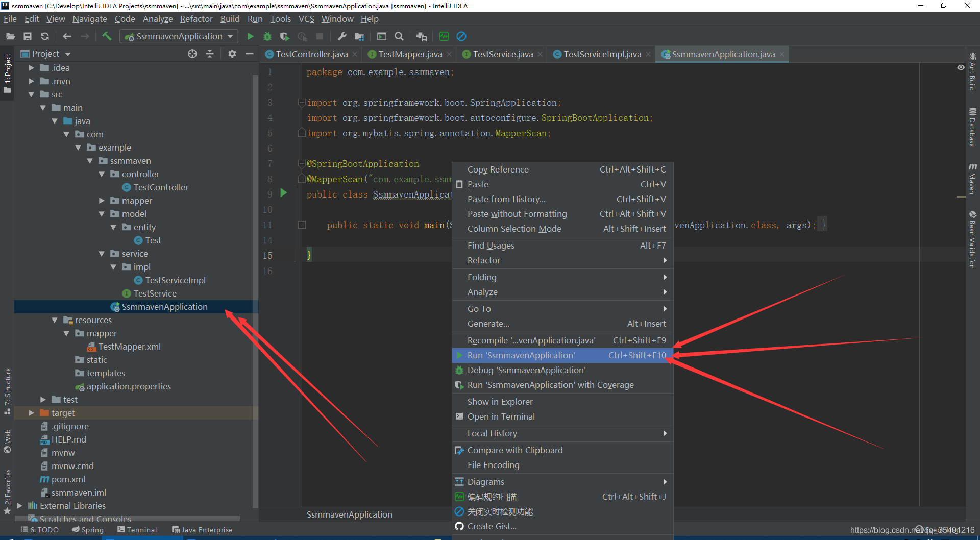Image resolution: width=980 pixels, height=540 pixels.
Task: Open the Bean Validation tool window
Action: point(972,239)
